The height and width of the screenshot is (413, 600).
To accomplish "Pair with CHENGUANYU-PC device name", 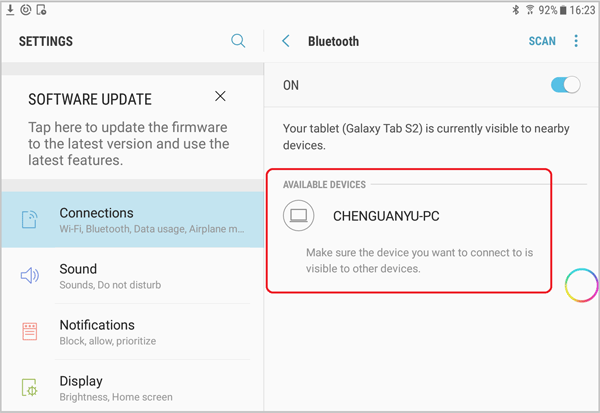I will pos(386,216).
